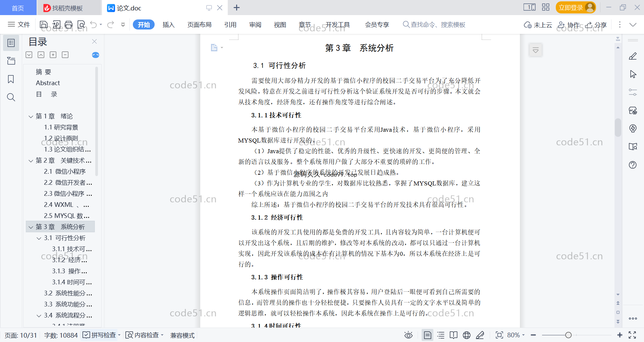This screenshot has width=644, height=342.
Task: Collapse the 第1章 绪论 tree node
Action: 31,116
